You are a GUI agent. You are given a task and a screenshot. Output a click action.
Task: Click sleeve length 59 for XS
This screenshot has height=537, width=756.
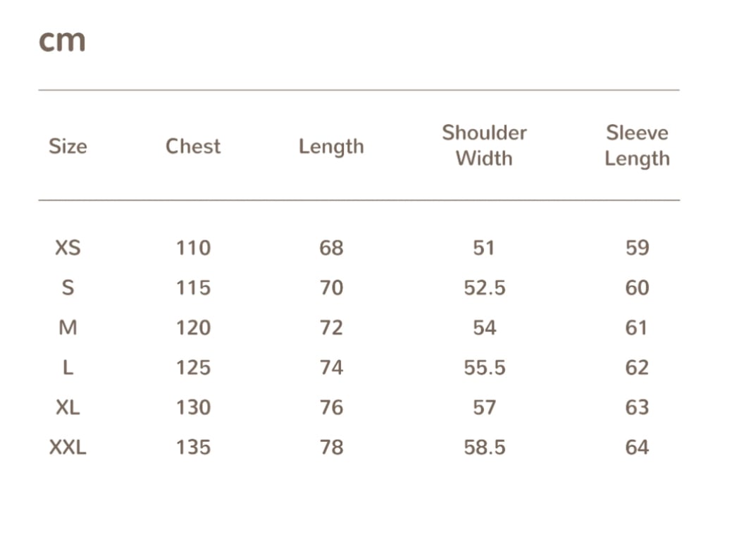click(x=637, y=248)
